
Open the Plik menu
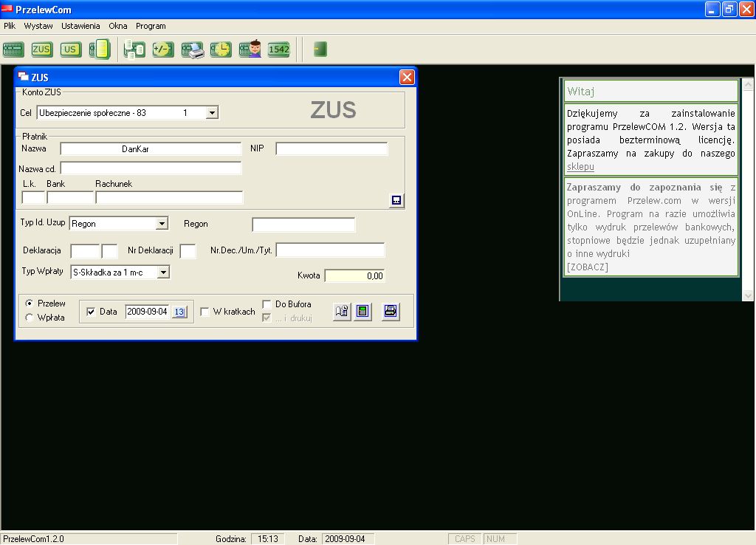(10, 26)
